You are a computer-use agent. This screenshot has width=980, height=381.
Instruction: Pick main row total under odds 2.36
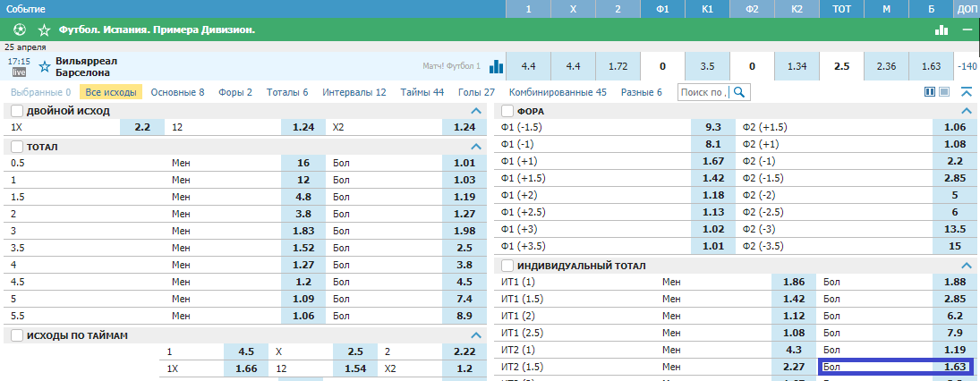(x=886, y=66)
